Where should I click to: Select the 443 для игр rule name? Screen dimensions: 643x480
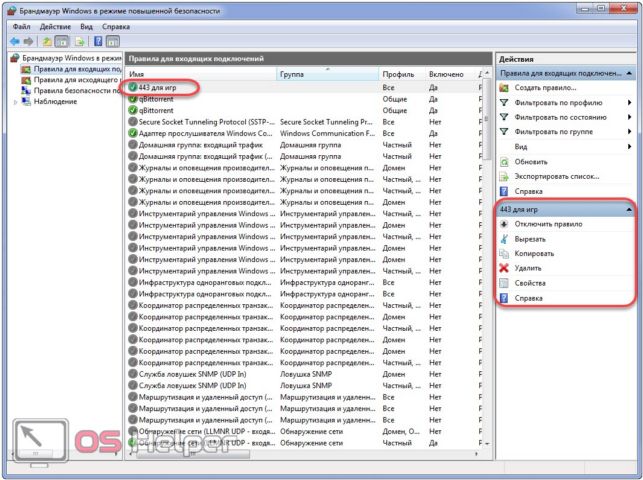(x=157, y=87)
